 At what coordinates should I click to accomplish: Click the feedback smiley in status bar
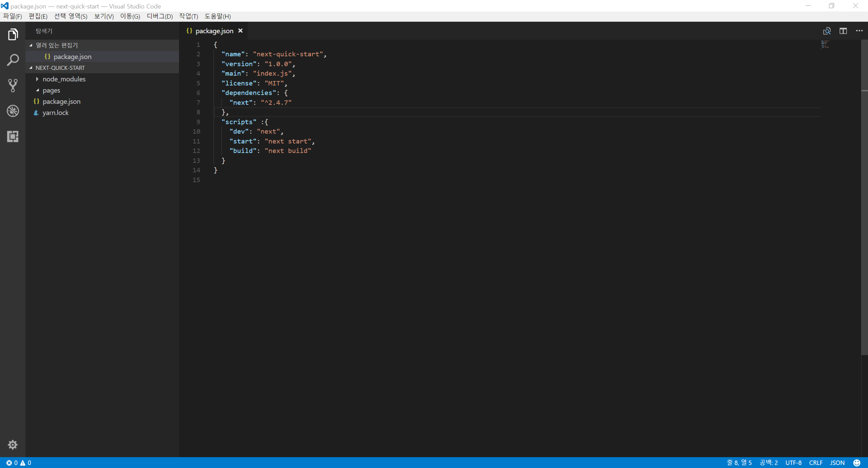coord(857,463)
